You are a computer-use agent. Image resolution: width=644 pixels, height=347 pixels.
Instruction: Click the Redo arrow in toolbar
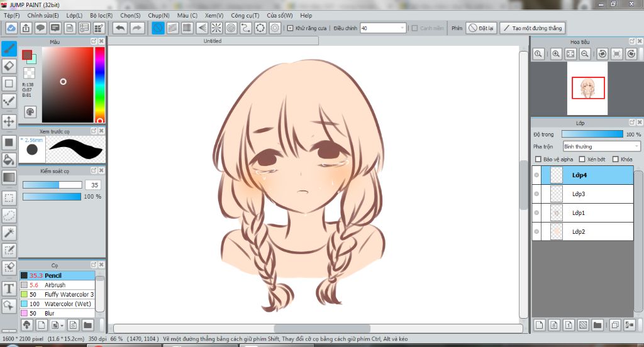pos(137,28)
